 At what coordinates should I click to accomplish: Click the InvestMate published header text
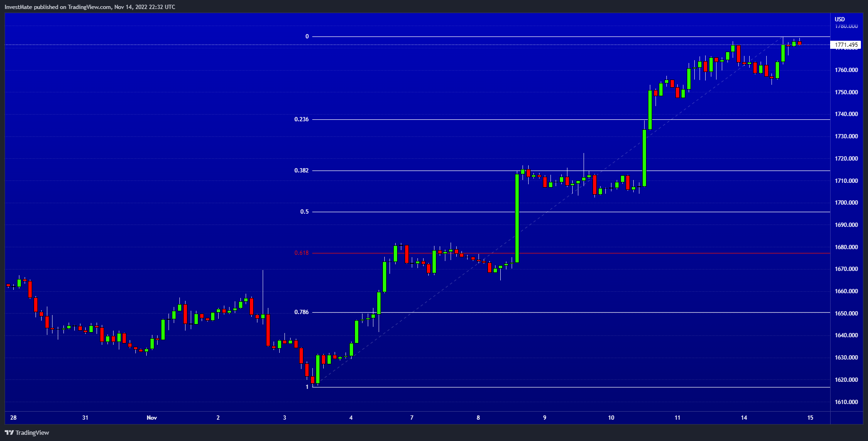pos(90,7)
